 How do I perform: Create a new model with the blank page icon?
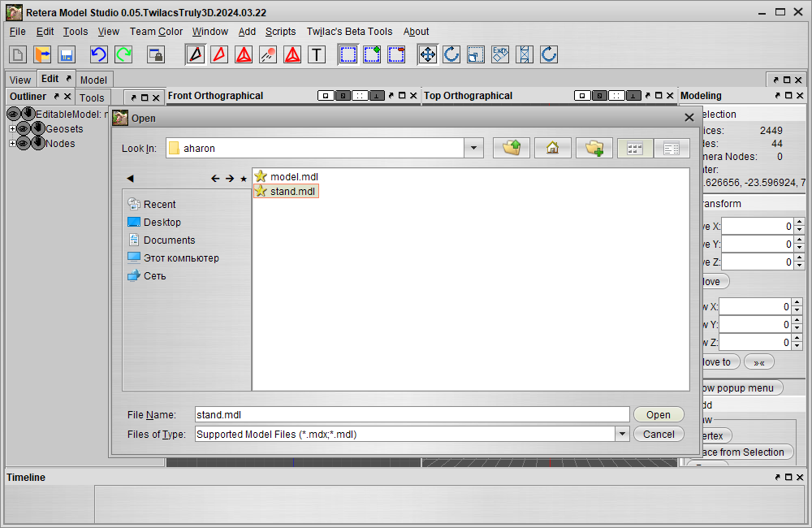(18, 54)
